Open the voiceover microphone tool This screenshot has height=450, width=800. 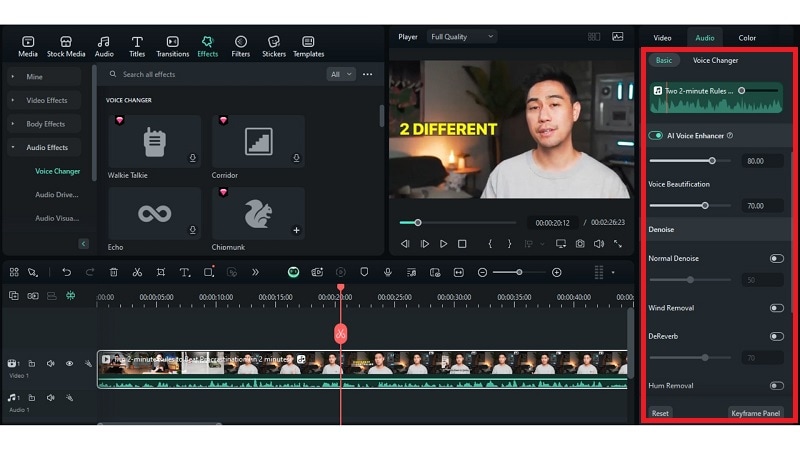[388, 272]
